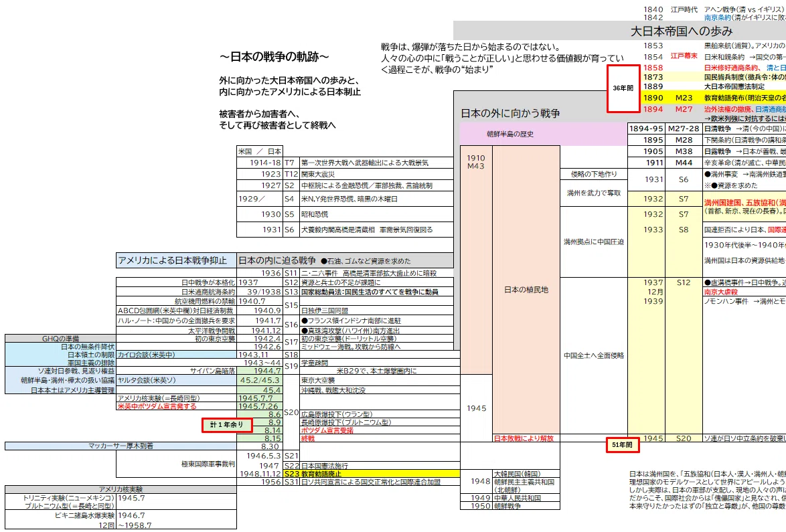The height and width of the screenshot is (532, 786).
Task: Select the red 南京大虐殺 text
Action: (721, 292)
